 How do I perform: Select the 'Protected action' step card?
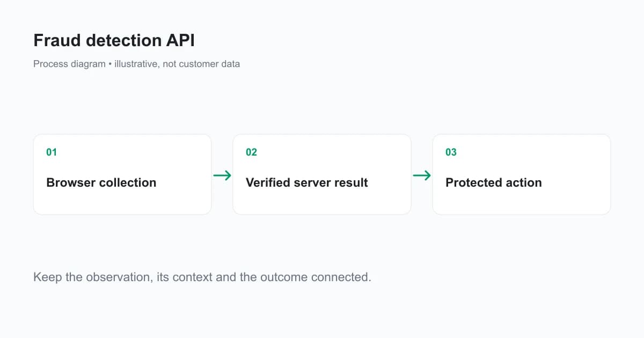coord(522,174)
